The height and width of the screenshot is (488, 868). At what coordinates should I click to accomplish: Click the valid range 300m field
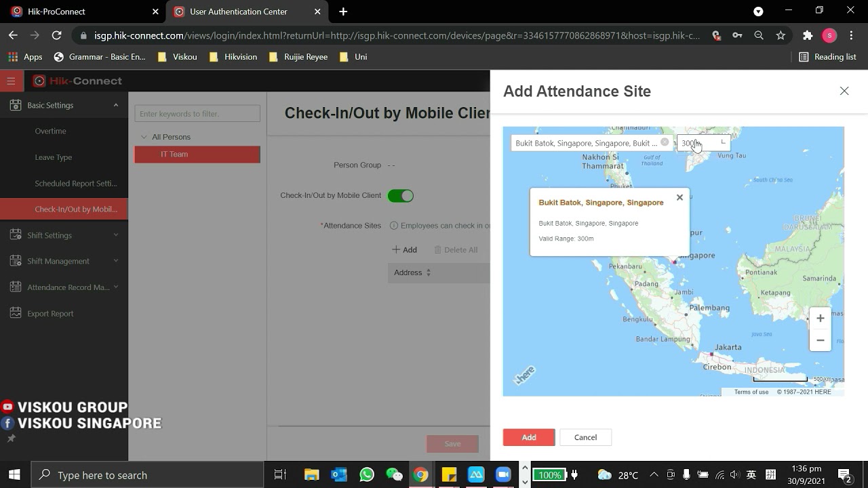click(x=703, y=143)
